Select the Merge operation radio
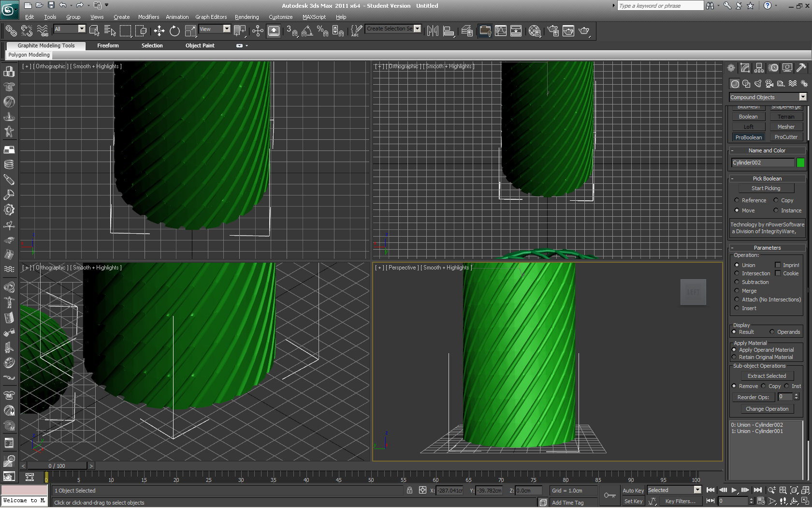This screenshot has height=508, width=812. [737, 291]
